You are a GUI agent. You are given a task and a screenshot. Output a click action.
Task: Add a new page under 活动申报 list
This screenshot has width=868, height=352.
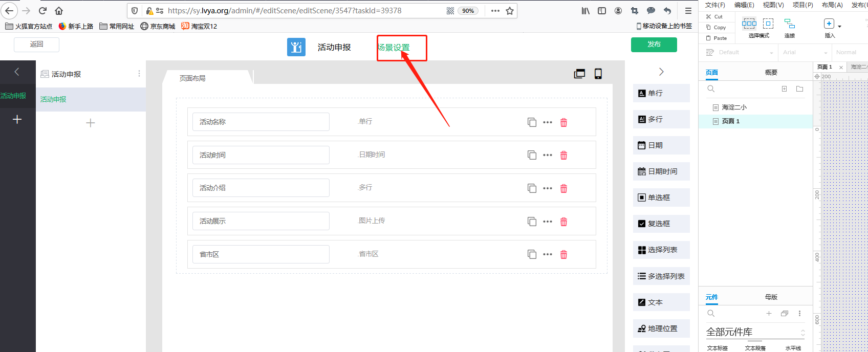coord(91,123)
